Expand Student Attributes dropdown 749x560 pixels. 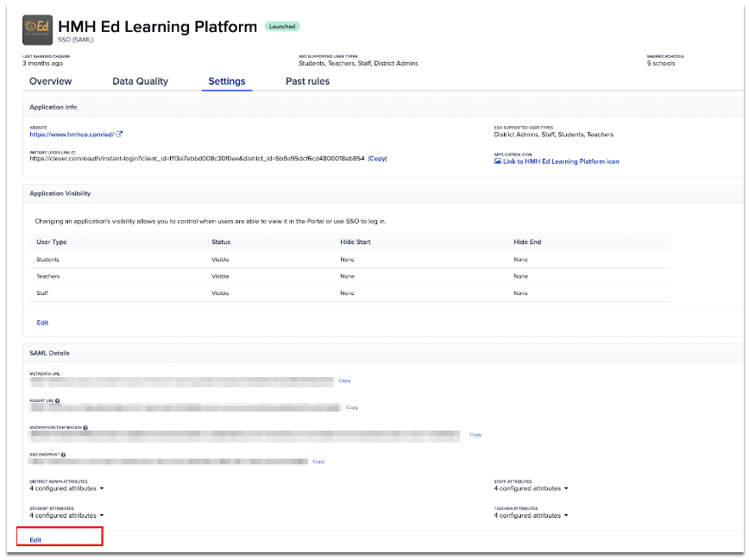pyautogui.click(x=67, y=515)
